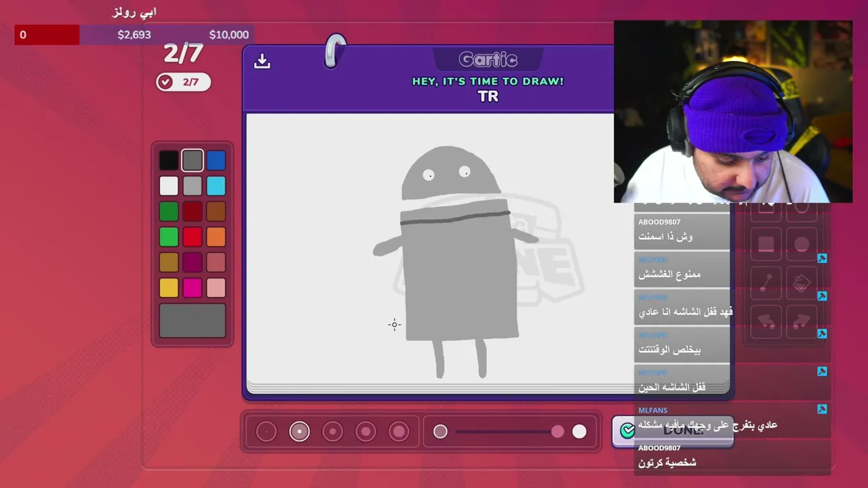Download the drawing with the download icon
868x488 pixels.
262,61
